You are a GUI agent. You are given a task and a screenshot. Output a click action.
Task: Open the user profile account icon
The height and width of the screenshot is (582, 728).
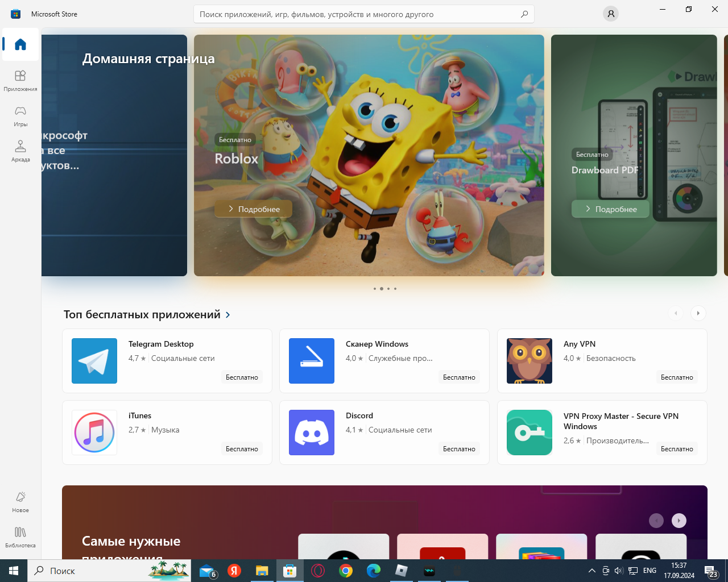[611, 14]
